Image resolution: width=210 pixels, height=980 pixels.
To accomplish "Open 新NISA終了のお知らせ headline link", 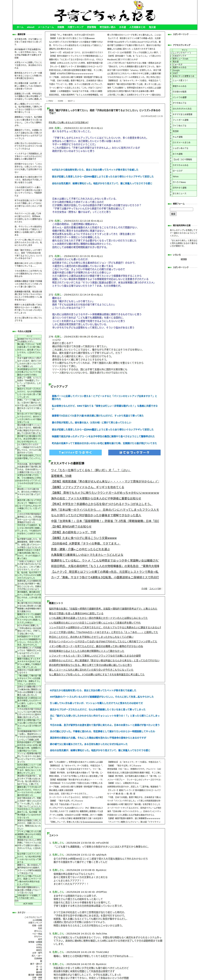I will (71, 527).
